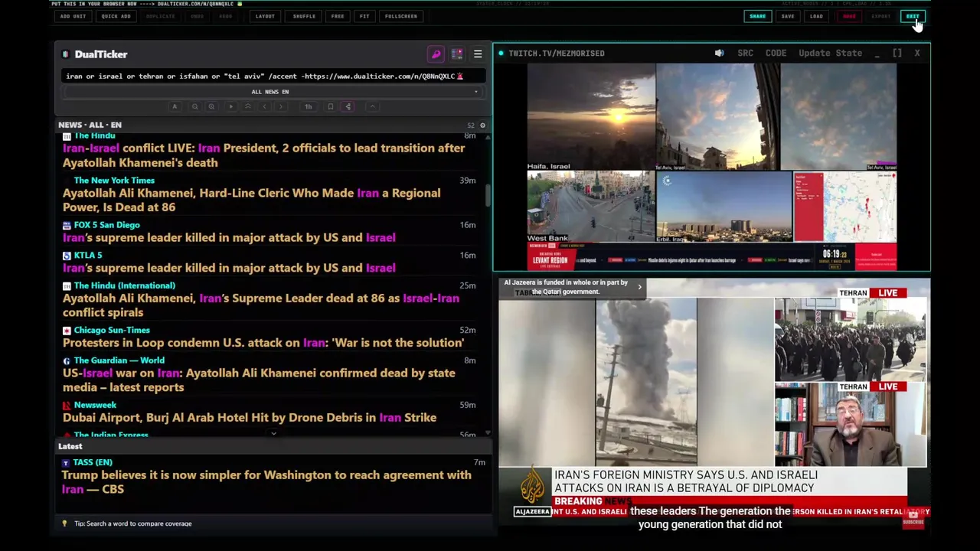Collapse the ticker toolbar with the up-caret button
Viewport: 980px width, 551px height.
click(x=372, y=106)
